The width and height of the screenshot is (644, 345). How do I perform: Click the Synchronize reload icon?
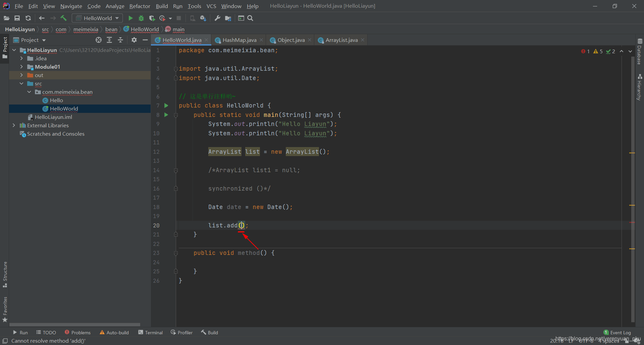click(28, 18)
